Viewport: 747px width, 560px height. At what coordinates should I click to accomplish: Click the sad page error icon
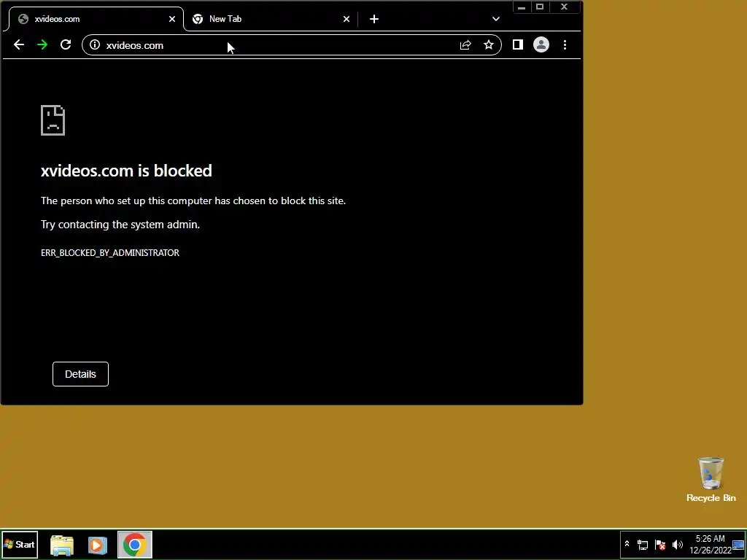53,120
